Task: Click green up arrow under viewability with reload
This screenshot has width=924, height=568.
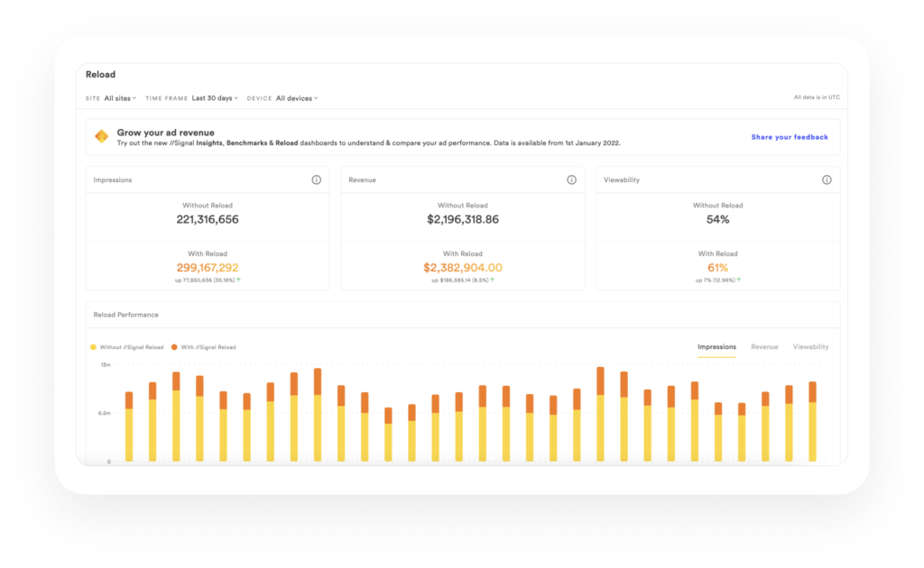Action: (738, 280)
